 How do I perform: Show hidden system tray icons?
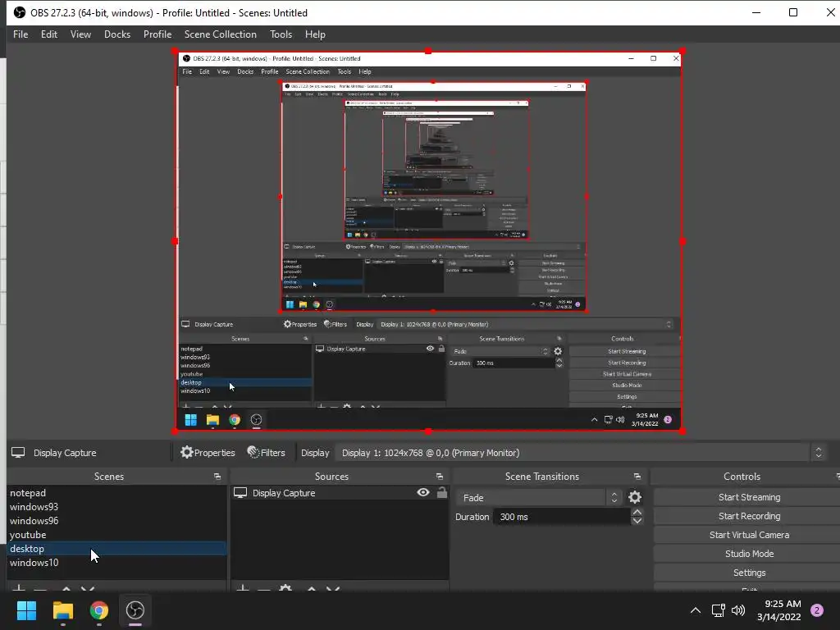coord(696,610)
